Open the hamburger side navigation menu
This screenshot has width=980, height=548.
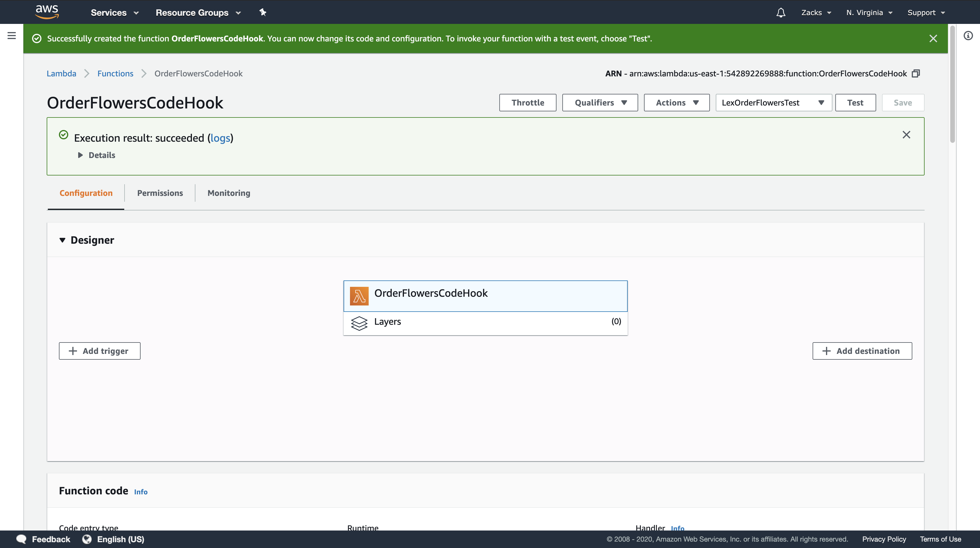point(11,36)
